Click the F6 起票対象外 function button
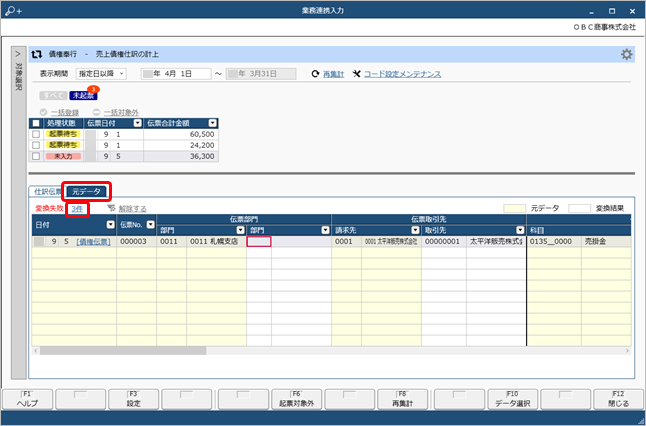The width and height of the screenshot is (646, 426). [296, 399]
